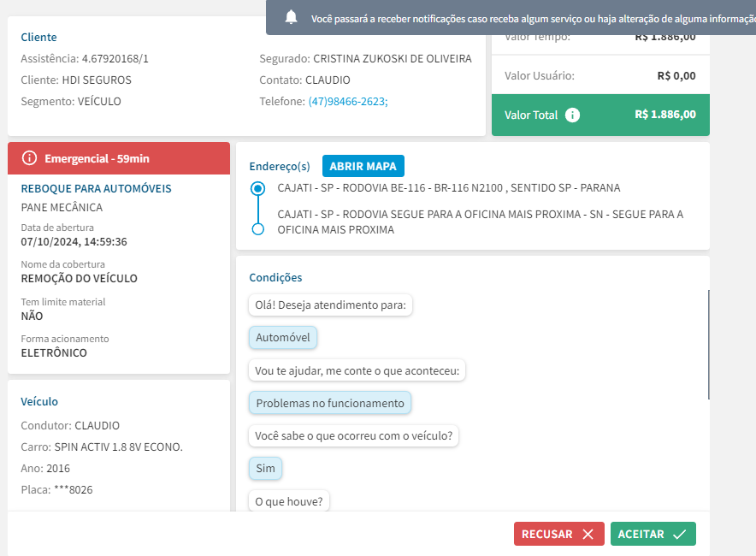The height and width of the screenshot is (556, 756).
Task: Click 'Olá! Deseja atendimento para:' message
Action: coord(330,305)
